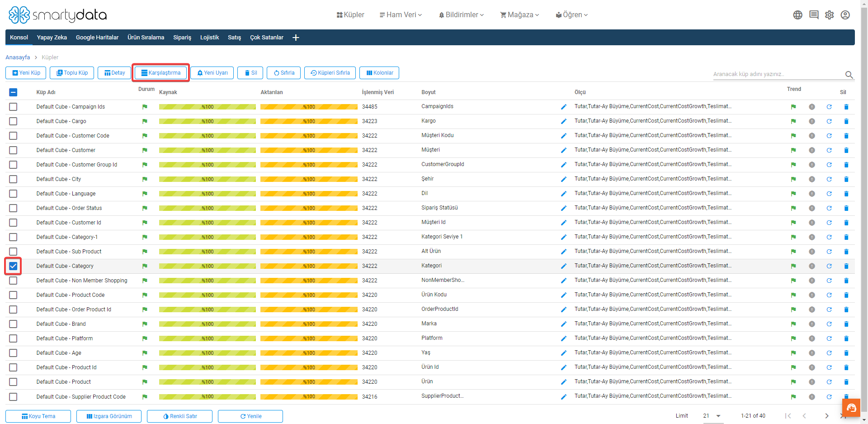Open trend flag for Default Cube - Sub Product
The image size is (868, 424).
pyautogui.click(x=793, y=252)
